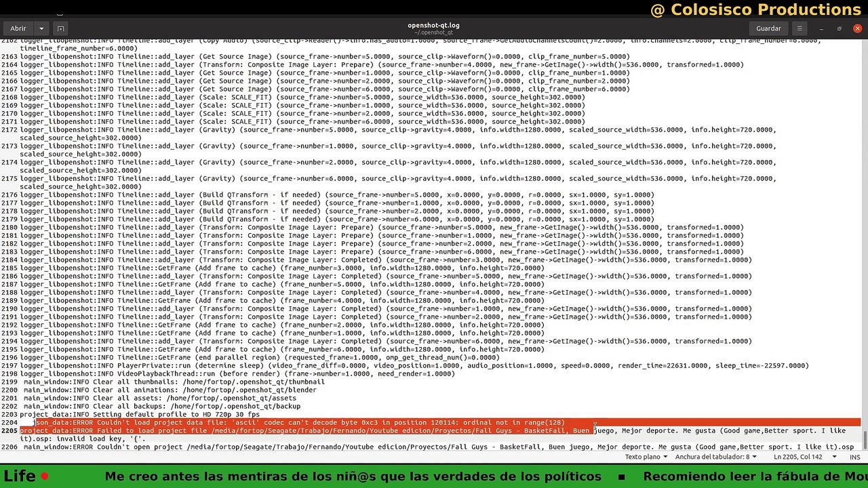Place cursor on line 2200 'Clear all animations'
868x488 pixels.
pyautogui.click(x=170, y=390)
